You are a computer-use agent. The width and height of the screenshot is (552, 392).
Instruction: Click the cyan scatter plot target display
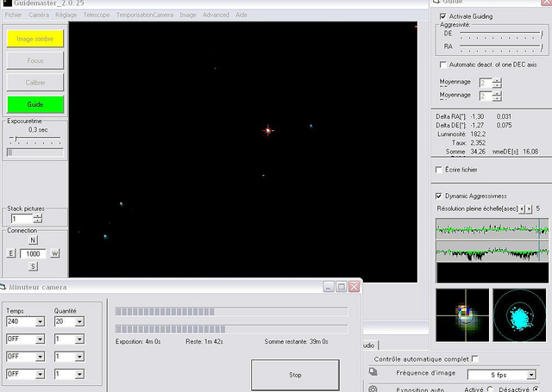click(x=519, y=315)
